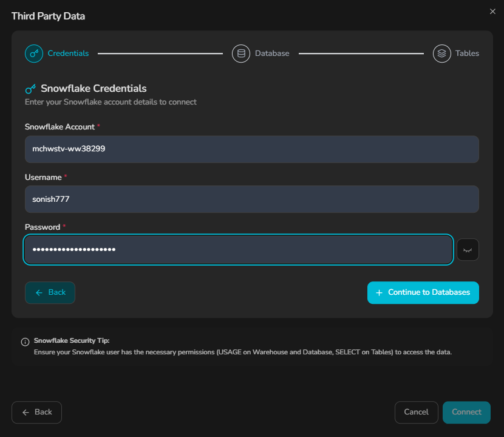
Task: Click Continue to Databases button
Action: pyautogui.click(x=423, y=292)
